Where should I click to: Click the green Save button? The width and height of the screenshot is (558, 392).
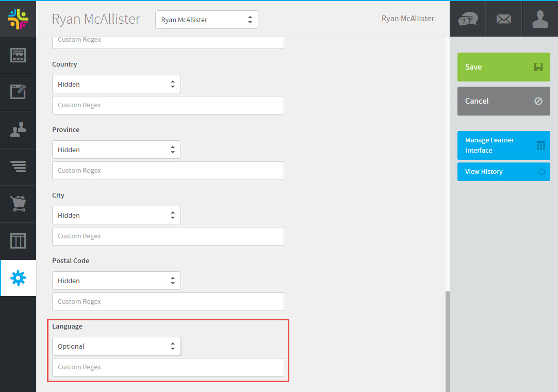(503, 67)
